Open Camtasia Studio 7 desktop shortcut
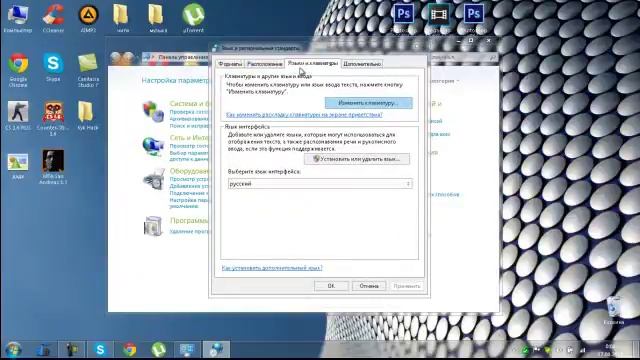640x360 pixels. coord(88,69)
